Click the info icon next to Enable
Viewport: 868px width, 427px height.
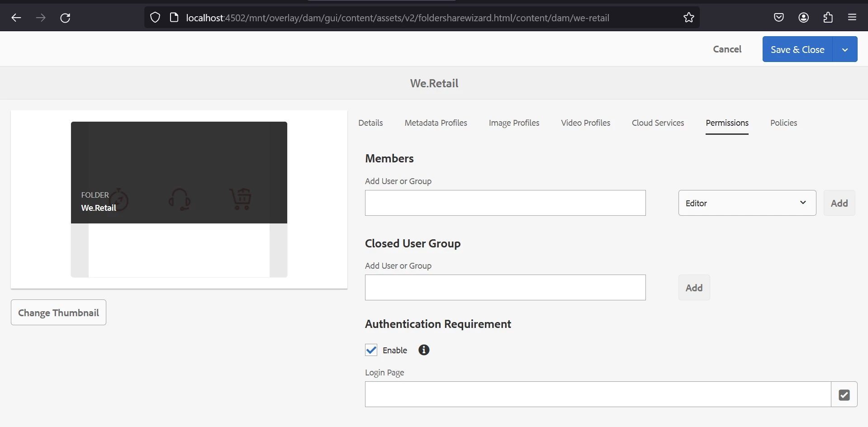(424, 350)
